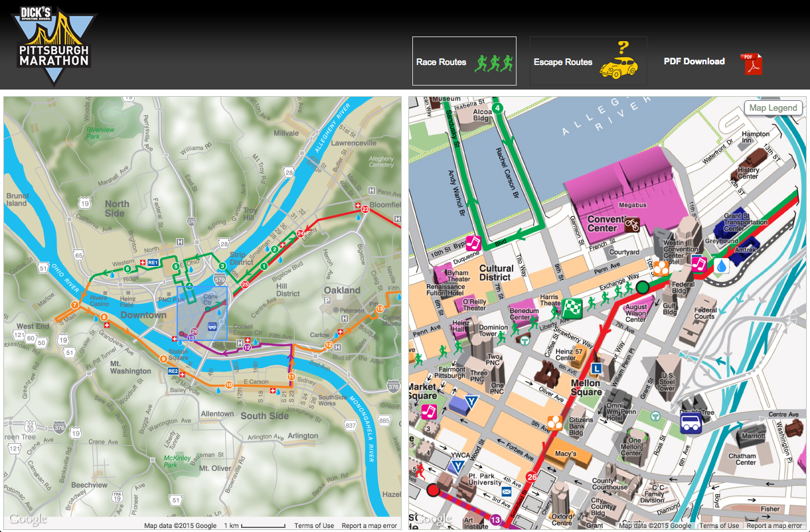Viewport: 810px width, 532px height.
Task: Click the blue L icon near Mellon Square
Action: tap(596, 367)
